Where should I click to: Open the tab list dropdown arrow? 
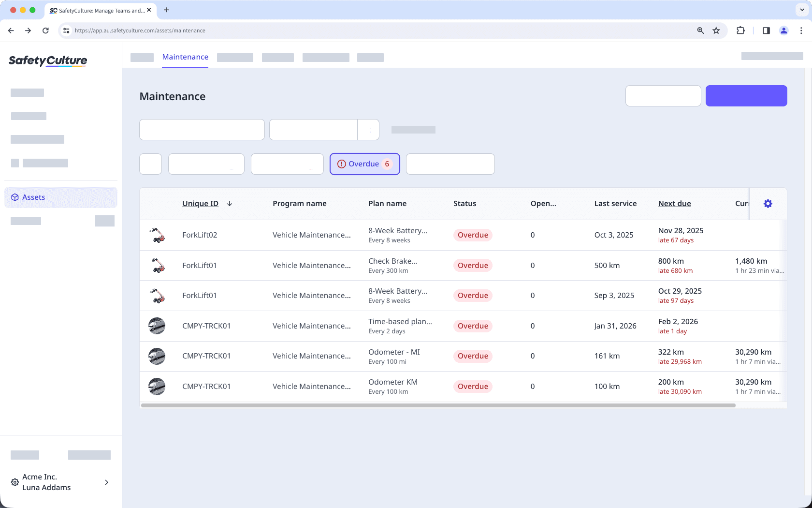(x=801, y=10)
